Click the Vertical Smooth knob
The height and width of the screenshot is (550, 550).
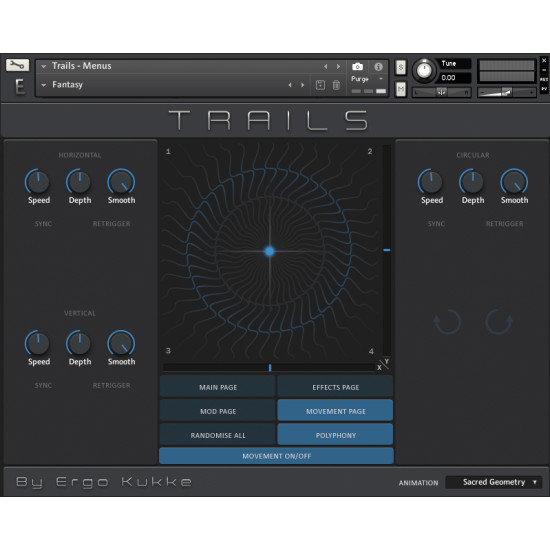[121, 343]
